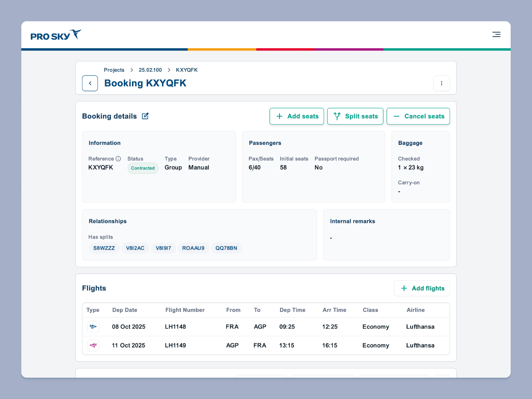Select departure date 11 Oct 2025

(129, 345)
